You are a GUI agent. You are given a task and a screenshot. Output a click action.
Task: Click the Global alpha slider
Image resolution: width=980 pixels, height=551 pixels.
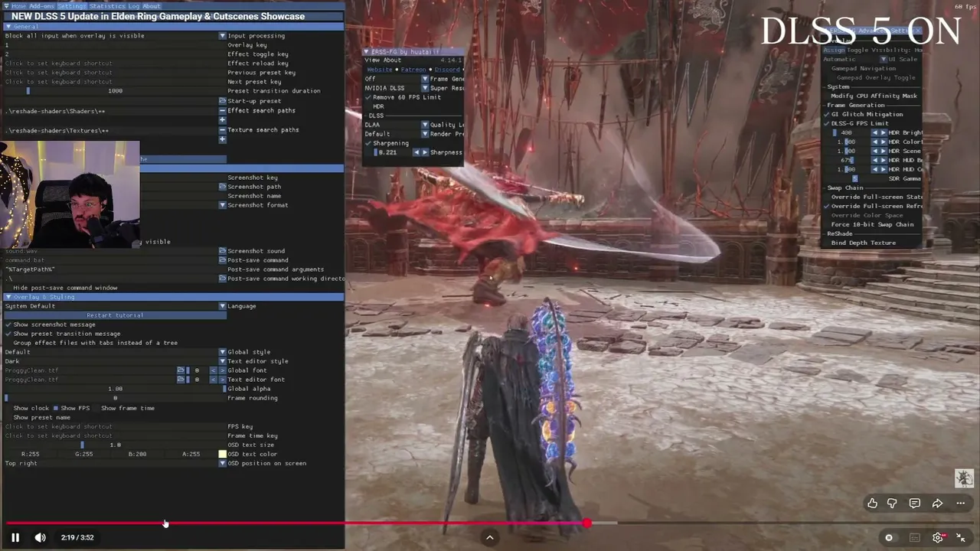coord(115,389)
